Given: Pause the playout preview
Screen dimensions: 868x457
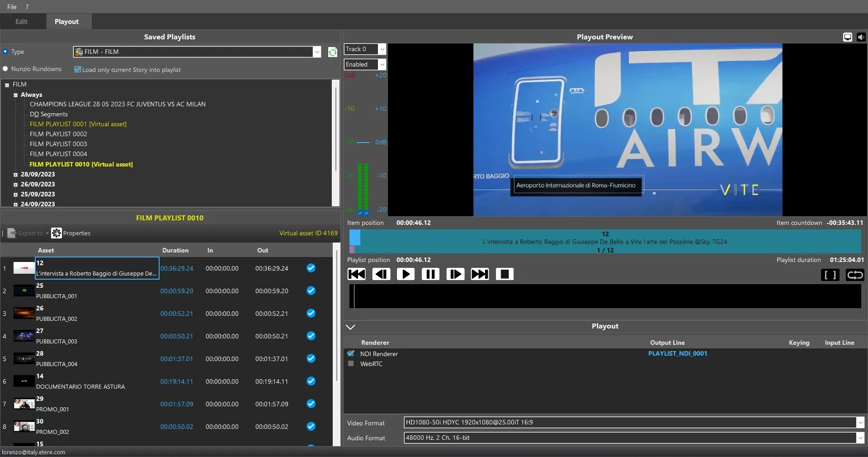Looking at the screenshot, I should pos(430,274).
